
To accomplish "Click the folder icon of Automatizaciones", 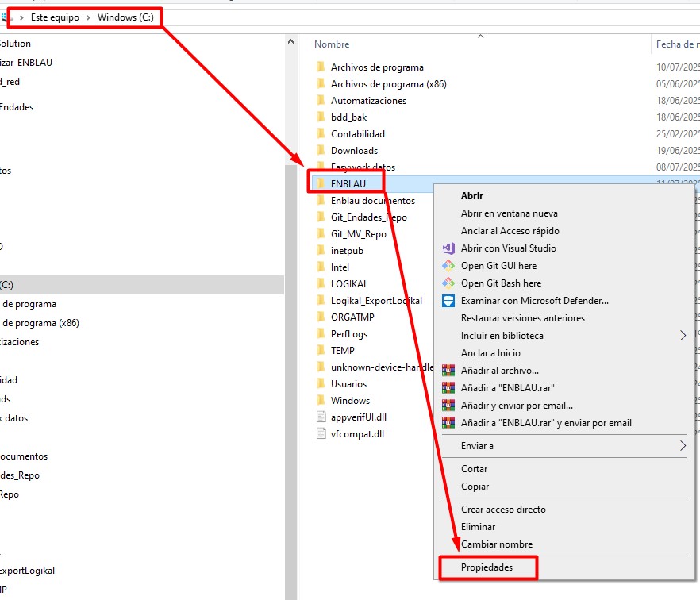I will click(321, 101).
